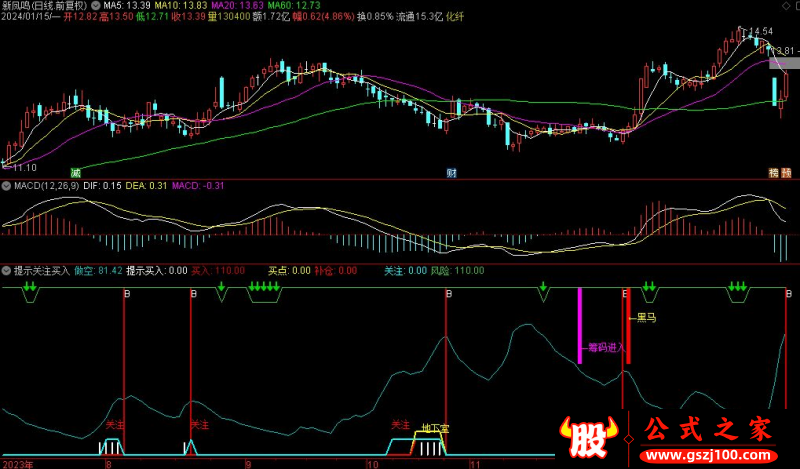Click the 地下室 yellow signal label
Image resolution: width=800 pixels, height=469 pixels.
[435, 428]
